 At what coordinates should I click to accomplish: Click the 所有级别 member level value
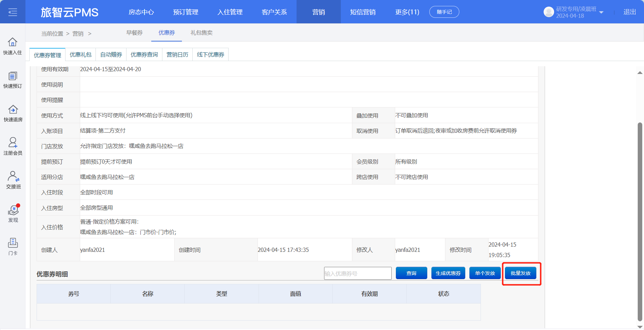[x=406, y=162]
